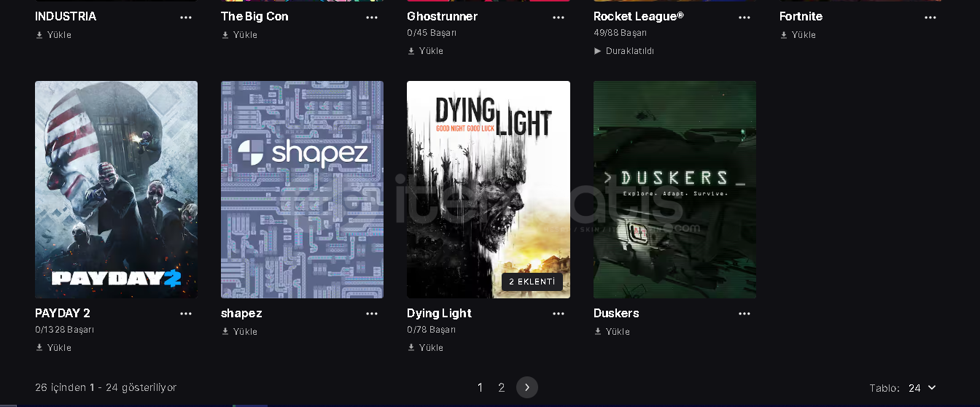Click the Yükle download link under Dying Light

pyautogui.click(x=425, y=348)
